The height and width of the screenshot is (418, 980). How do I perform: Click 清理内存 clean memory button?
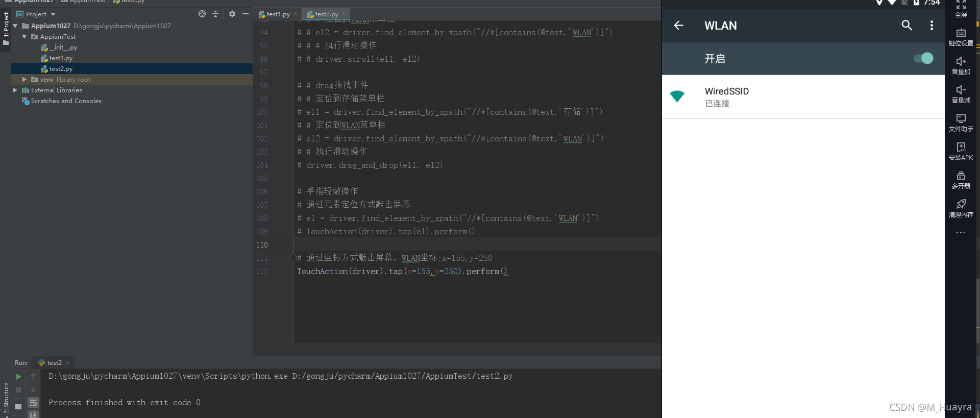pos(961,209)
